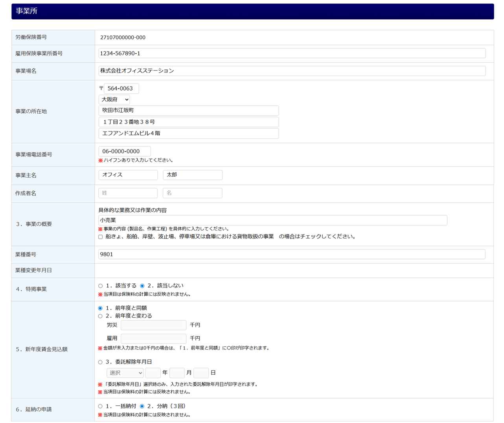504x423 pixels.
Task: Click the 雇用 amount input field
Action: [153, 338]
